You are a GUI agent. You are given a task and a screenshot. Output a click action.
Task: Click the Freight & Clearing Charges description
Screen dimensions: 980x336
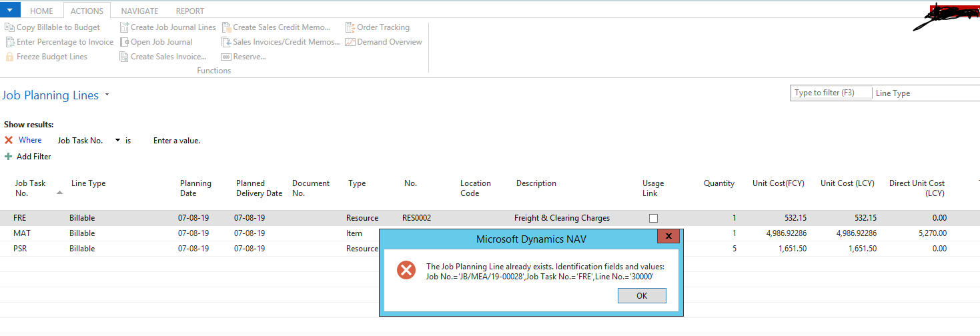562,218
